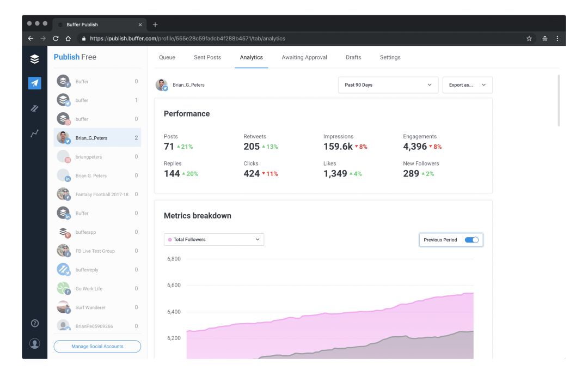Switch to the Queue tab
Image resolution: width=588 pixels, height=388 pixels.
[167, 57]
